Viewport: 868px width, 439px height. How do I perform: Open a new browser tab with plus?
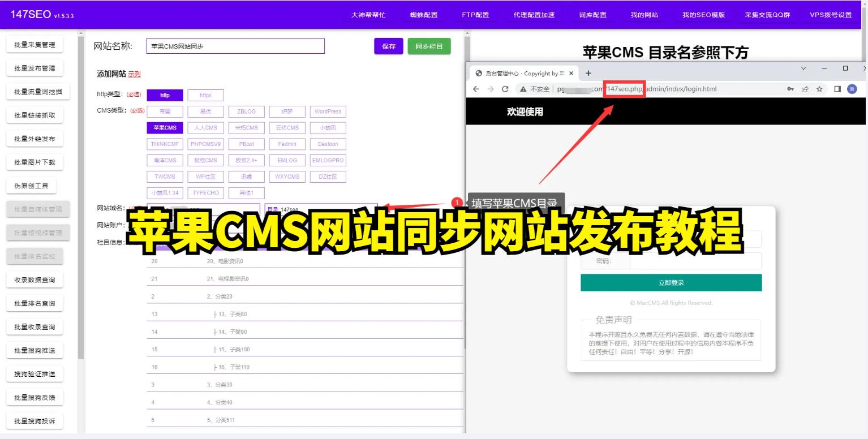pos(588,73)
